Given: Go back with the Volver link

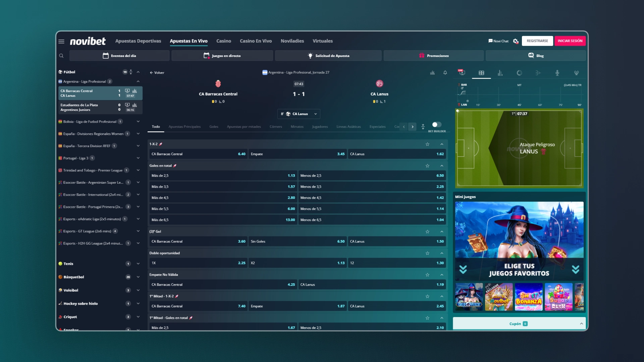Looking at the screenshot, I should tap(157, 73).
